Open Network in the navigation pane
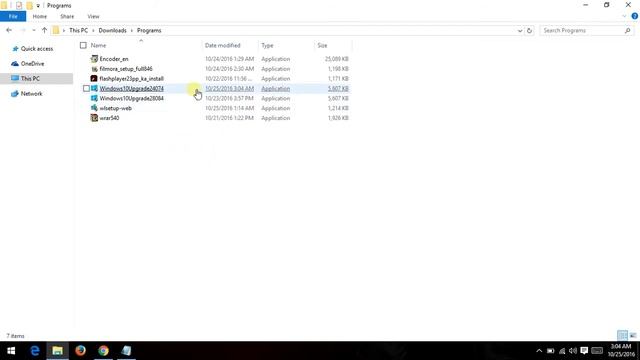This screenshot has height=360, width=640. [31, 93]
